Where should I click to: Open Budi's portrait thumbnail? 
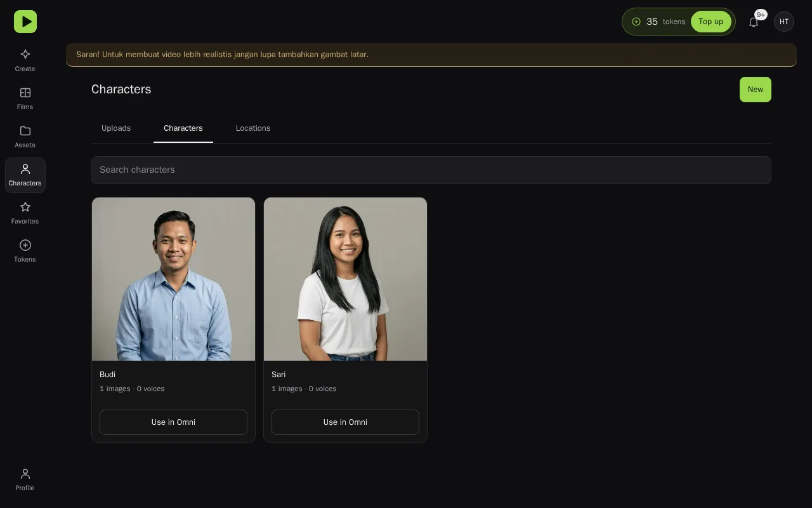click(173, 279)
